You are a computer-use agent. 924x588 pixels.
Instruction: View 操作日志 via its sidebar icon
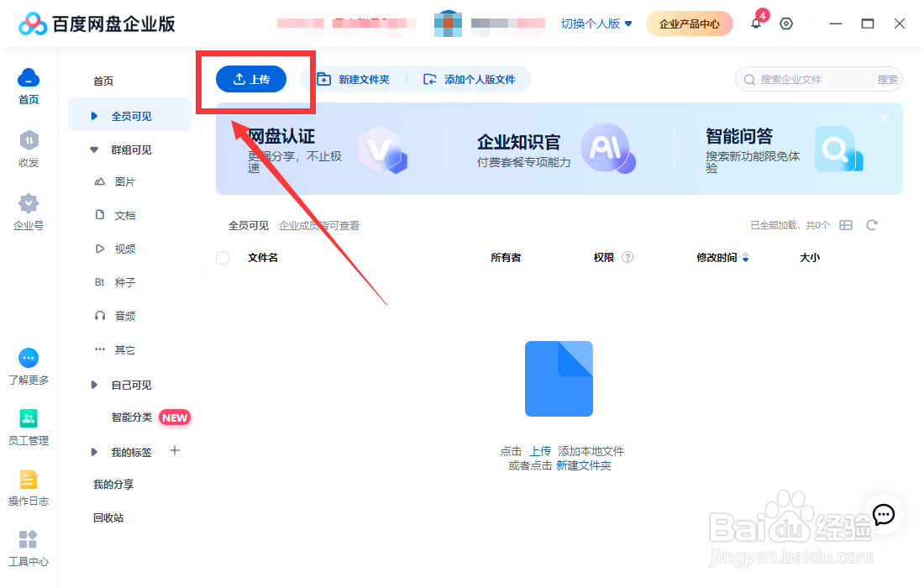click(x=28, y=487)
